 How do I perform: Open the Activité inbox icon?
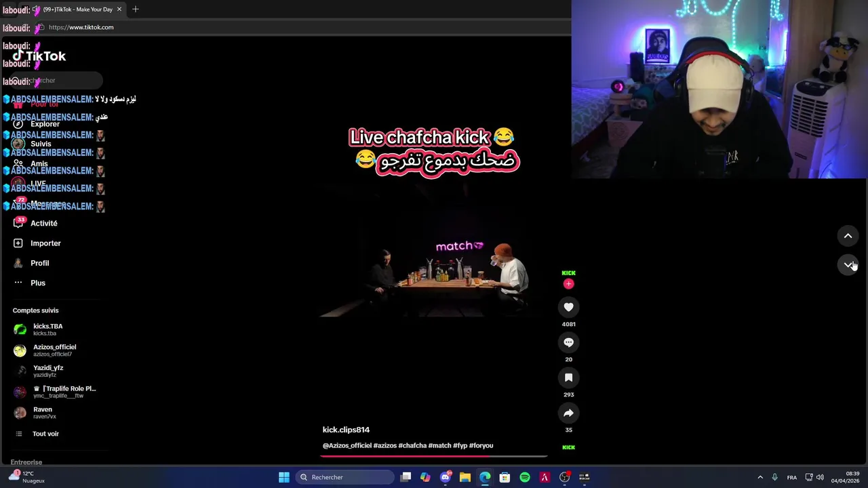[x=18, y=223]
